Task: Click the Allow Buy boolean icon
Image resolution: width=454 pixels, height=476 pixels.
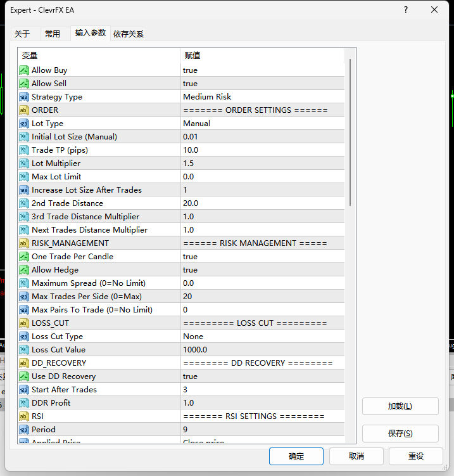Action: 24,70
